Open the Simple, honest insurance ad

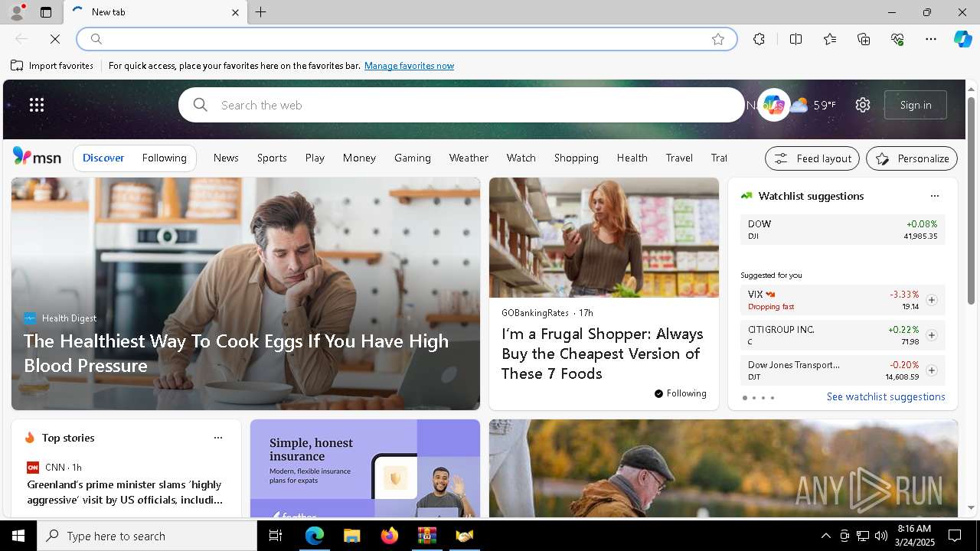(x=365, y=468)
